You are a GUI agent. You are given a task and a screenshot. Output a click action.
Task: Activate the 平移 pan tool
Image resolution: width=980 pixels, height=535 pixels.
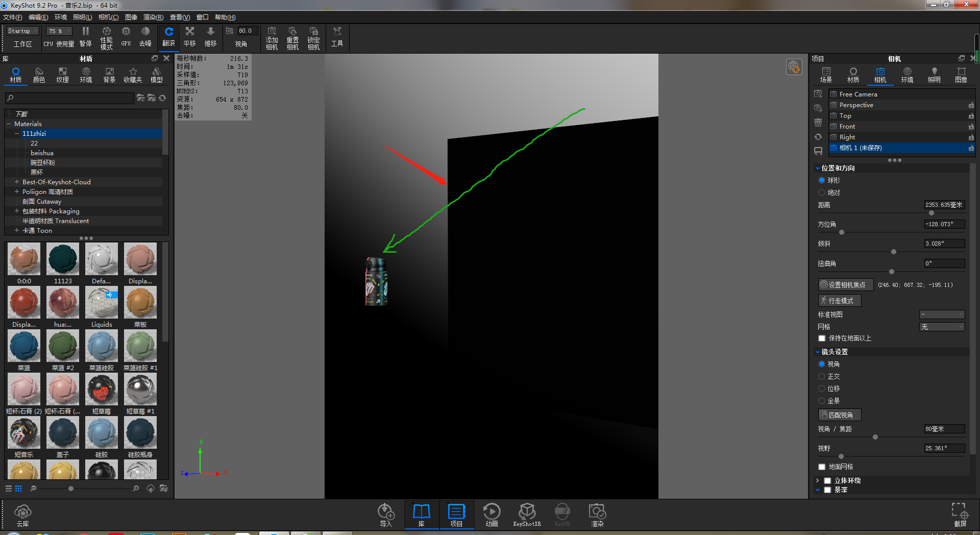(189, 37)
